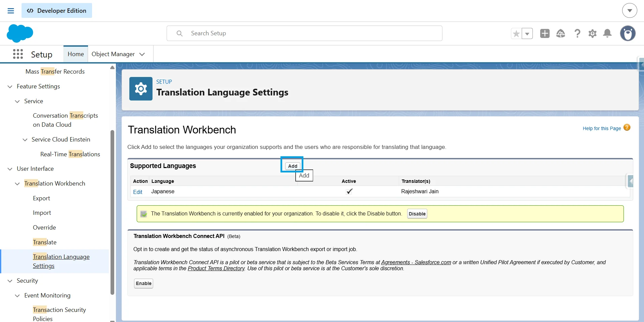Open the help question mark icon
The width and height of the screenshot is (644, 322).
click(577, 33)
